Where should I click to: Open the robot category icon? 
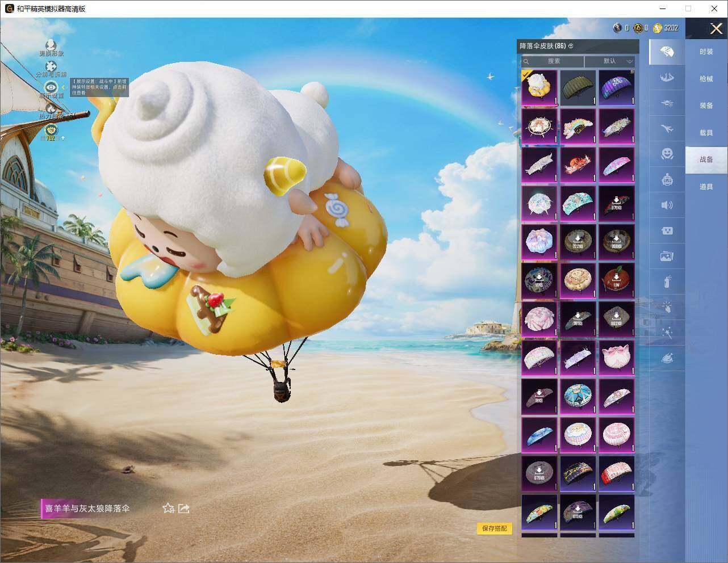pyautogui.click(x=667, y=180)
